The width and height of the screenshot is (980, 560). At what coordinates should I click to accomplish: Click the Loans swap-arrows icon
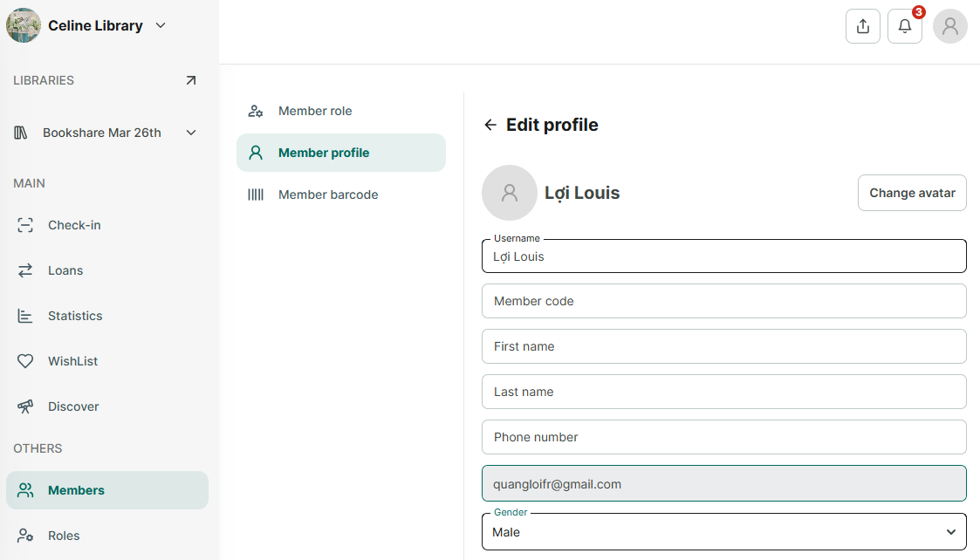pos(25,270)
